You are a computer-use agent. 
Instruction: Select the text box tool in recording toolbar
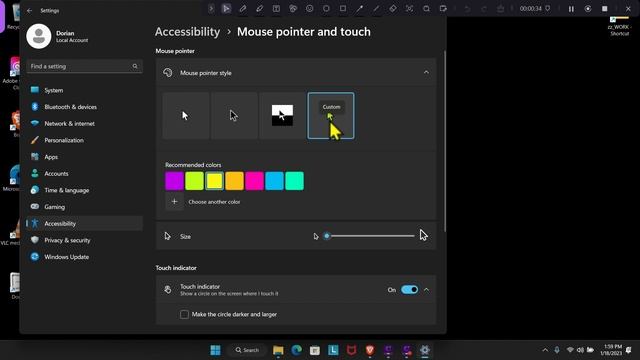coord(276,9)
